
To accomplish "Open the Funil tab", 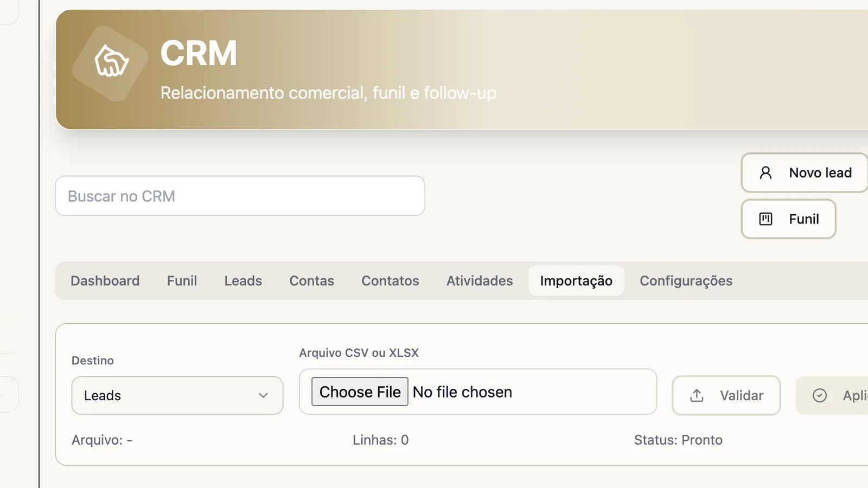I will click(182, 281).
